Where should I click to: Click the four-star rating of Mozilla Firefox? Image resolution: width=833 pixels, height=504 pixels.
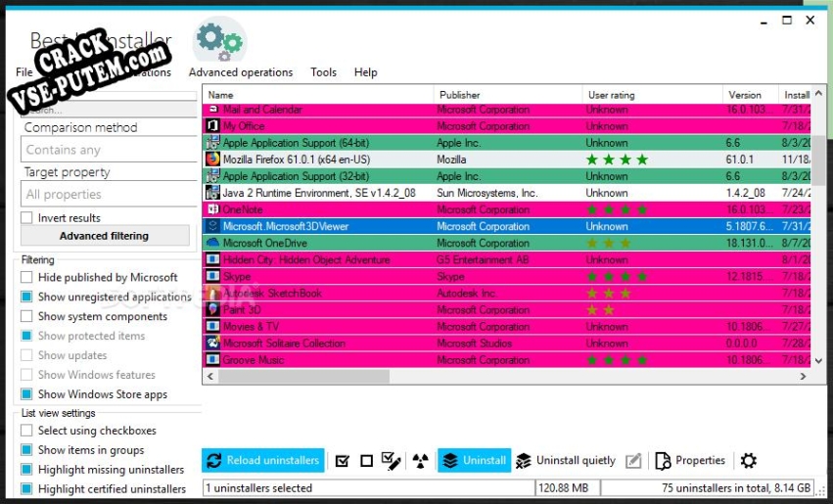point(617,160)
